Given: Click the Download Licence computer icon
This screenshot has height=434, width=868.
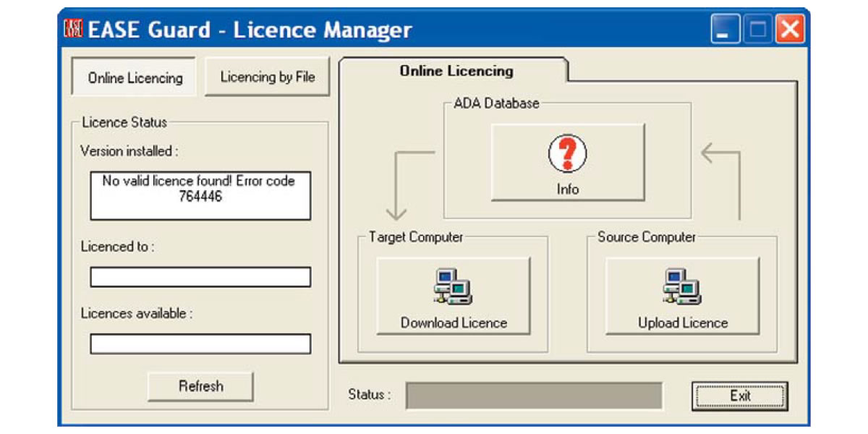Looking at the screenshot, I should tap(454, 287).
